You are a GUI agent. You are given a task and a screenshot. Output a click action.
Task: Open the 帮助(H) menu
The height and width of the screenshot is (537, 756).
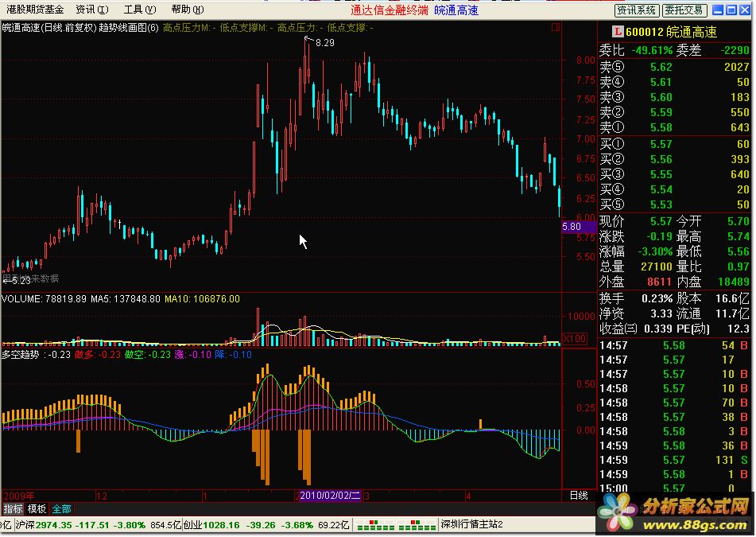pos(187,10)
